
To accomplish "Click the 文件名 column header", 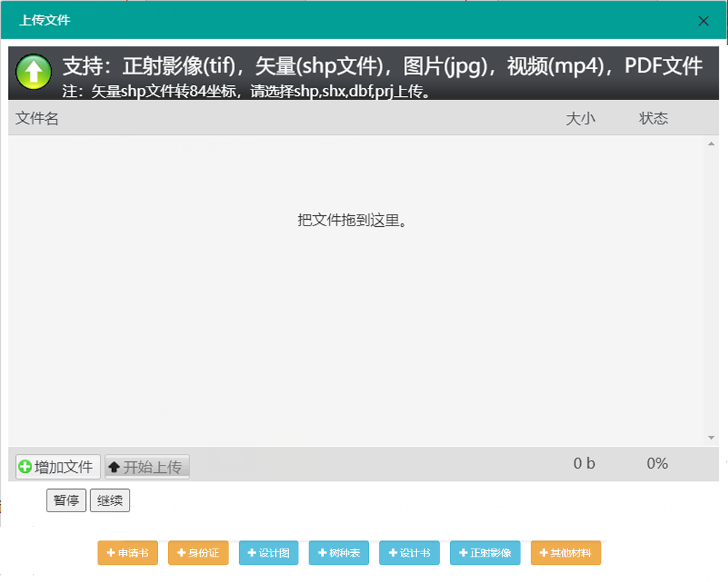I will point(36,118).
